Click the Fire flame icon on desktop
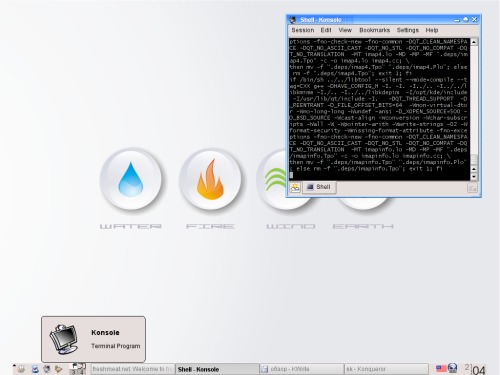Screen dimensions: 500x375 [x=210, y=179]
